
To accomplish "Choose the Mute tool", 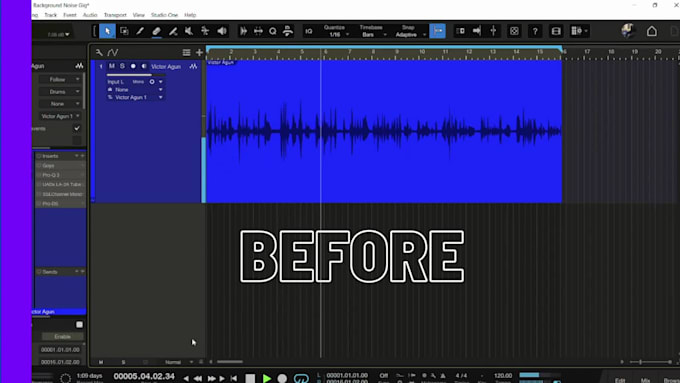I will pos(189,31).
